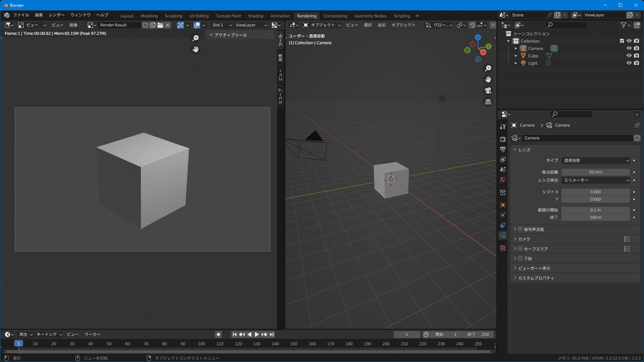
Task: Pin the properties editor context
Action: (637, 125)
